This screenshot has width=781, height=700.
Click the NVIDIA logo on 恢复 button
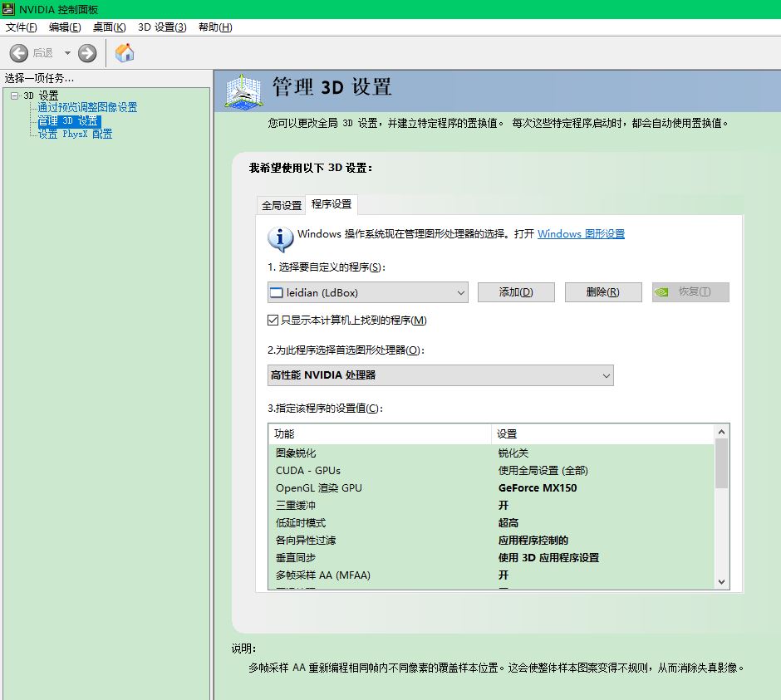[x=662, y=292]
